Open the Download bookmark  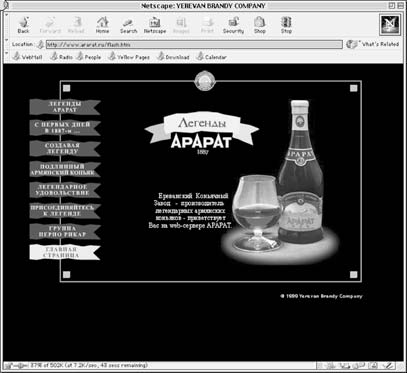pos(173,57)
